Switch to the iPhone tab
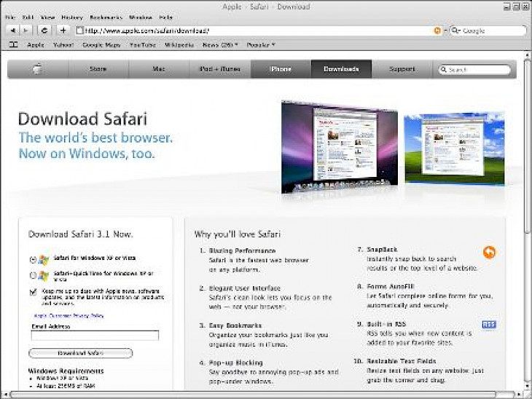 (x=281, y=69)
